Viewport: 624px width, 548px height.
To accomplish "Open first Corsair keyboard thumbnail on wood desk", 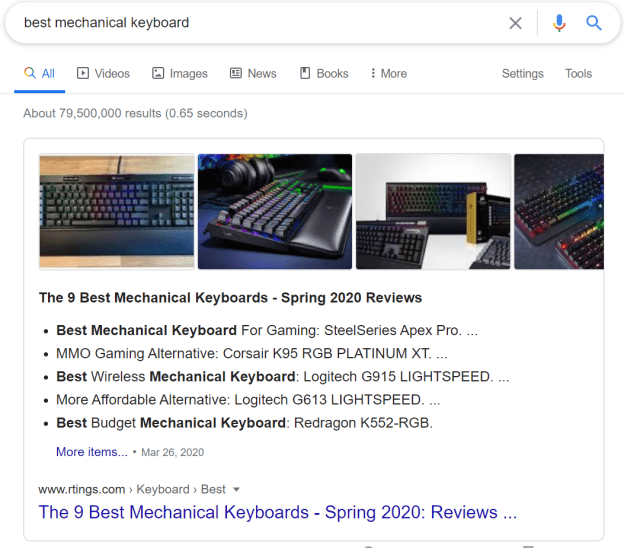I will pyautogui.click(x=116, y=211).
